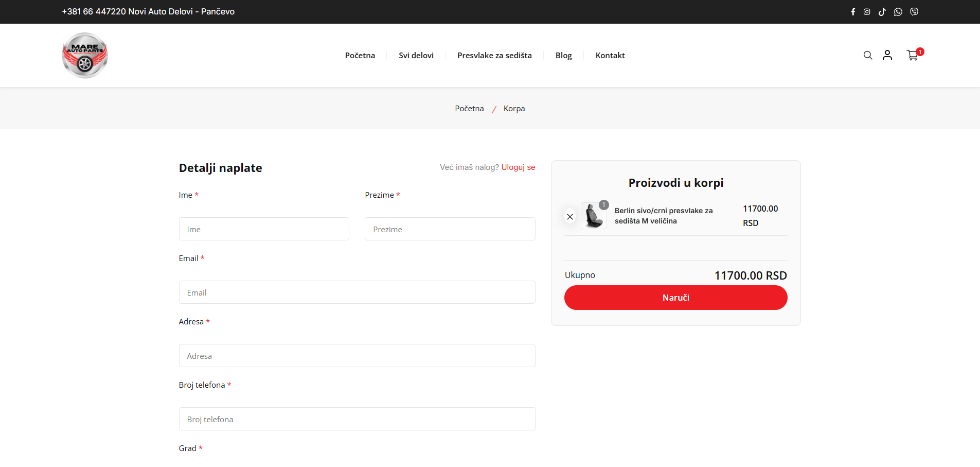Remove Berlin seat covers from cart
The image size is (980, 467).
pos(570,217)
